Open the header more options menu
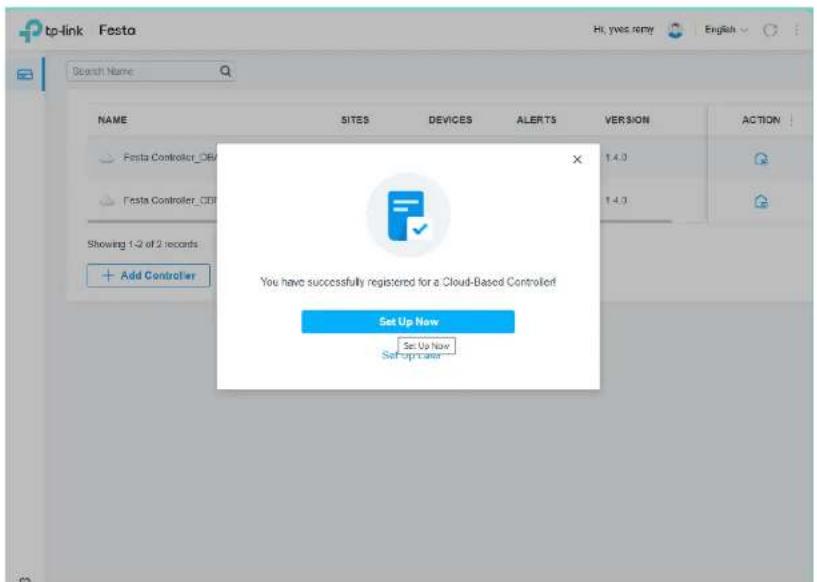The height and width of the screenshot is (582, 817). tap(796, 30)
